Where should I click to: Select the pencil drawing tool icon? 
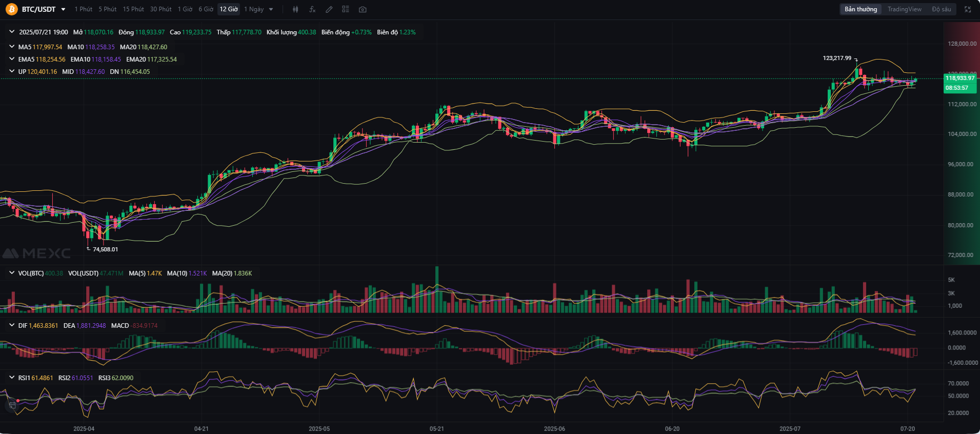pos(329,9)
